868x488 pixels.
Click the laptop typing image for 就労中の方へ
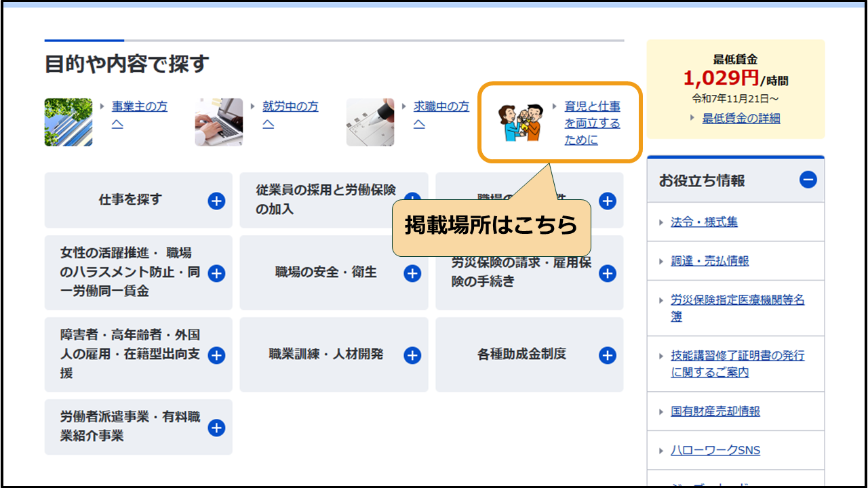219,122
